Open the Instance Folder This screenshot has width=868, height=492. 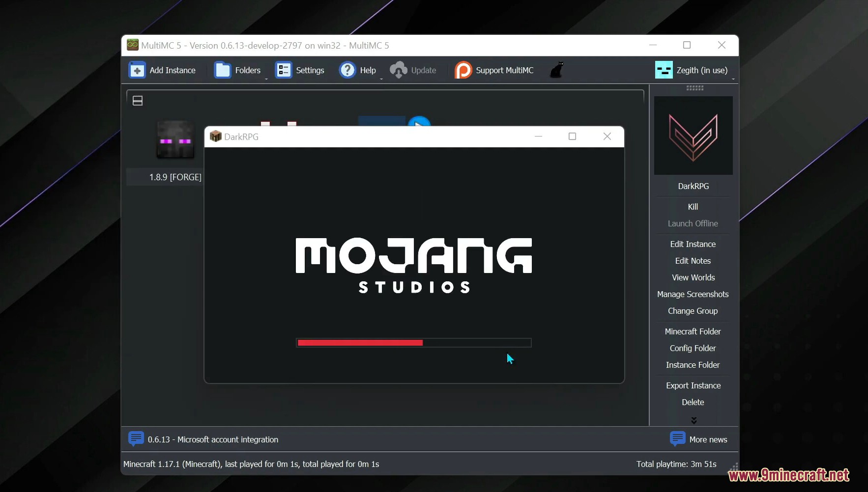point(693,365)
